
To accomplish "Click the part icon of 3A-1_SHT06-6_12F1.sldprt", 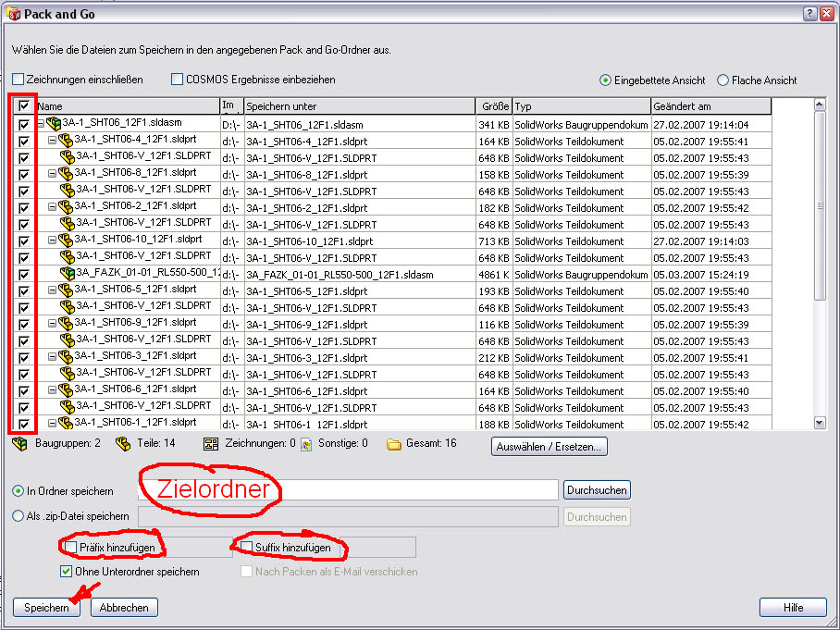I will point(66,389).
